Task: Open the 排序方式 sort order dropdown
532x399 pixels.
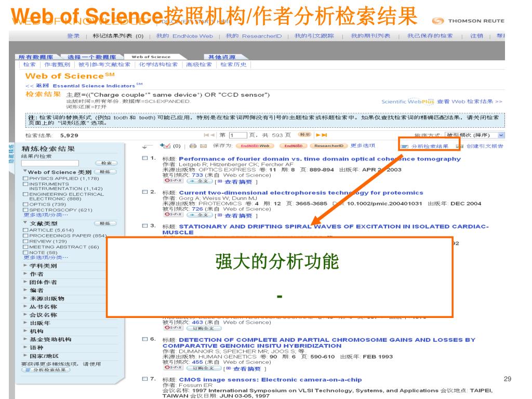Action: click(x=474, y=135)
